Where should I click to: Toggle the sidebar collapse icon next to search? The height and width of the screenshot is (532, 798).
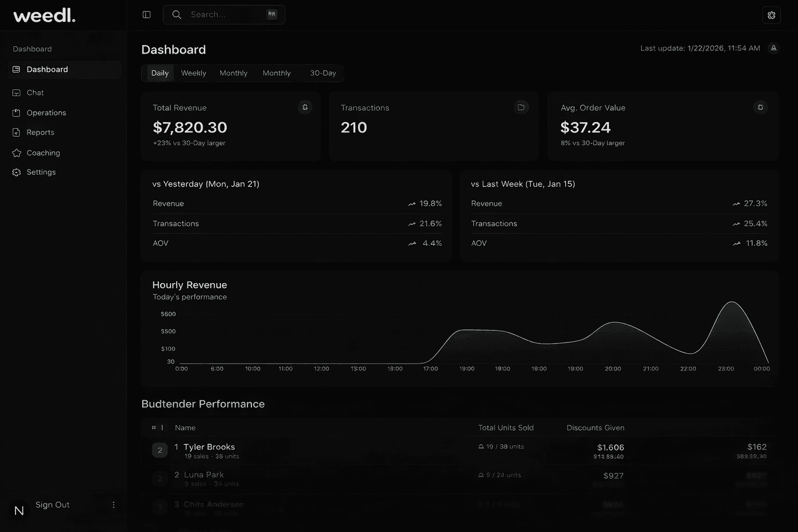pos(146,15)
